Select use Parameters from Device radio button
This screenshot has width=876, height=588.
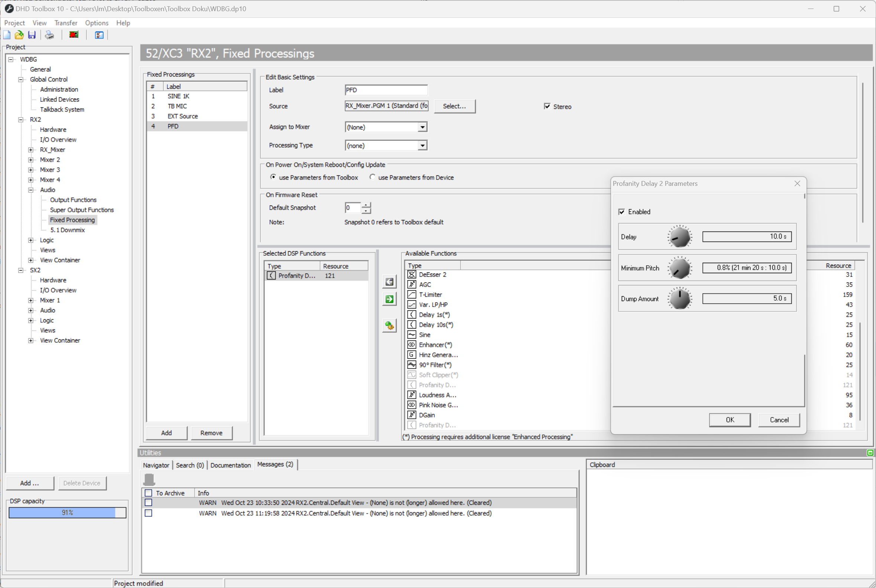tap(372, 177)
